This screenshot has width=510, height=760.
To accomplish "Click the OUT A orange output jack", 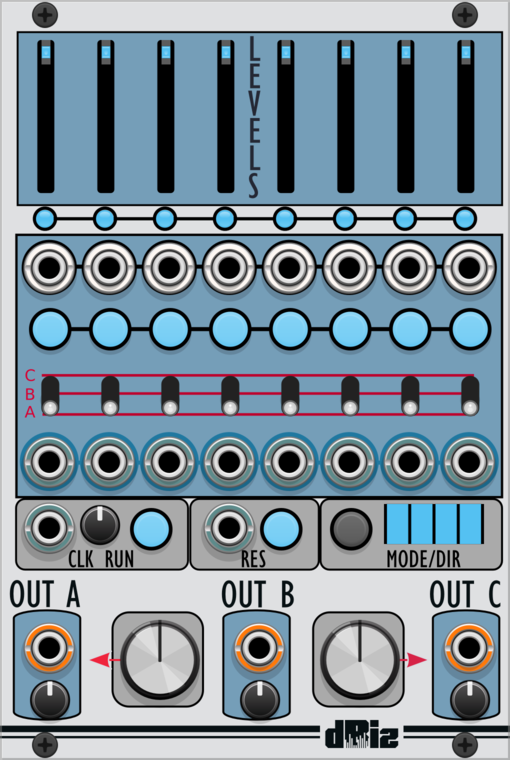I will click(x=48, y=648).
